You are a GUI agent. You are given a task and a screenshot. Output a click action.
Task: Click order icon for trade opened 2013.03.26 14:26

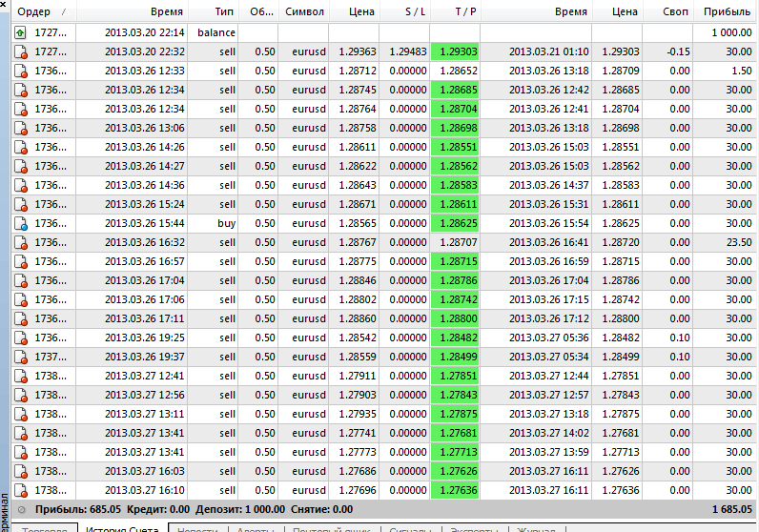pyautogui.click(x=21, y=147)
